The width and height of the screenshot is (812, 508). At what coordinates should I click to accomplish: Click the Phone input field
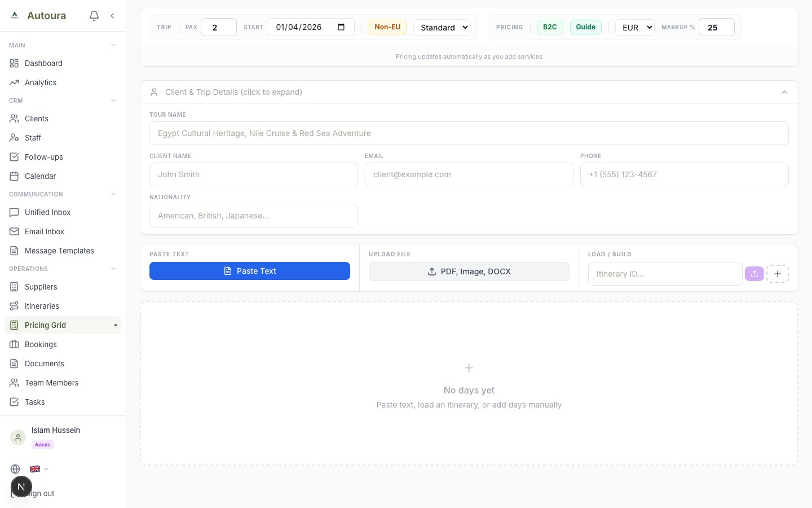[685, 174]
